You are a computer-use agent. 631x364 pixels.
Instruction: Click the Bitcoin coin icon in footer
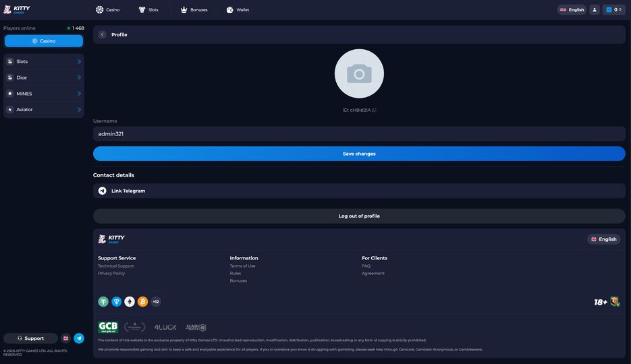tap(142, 302)
